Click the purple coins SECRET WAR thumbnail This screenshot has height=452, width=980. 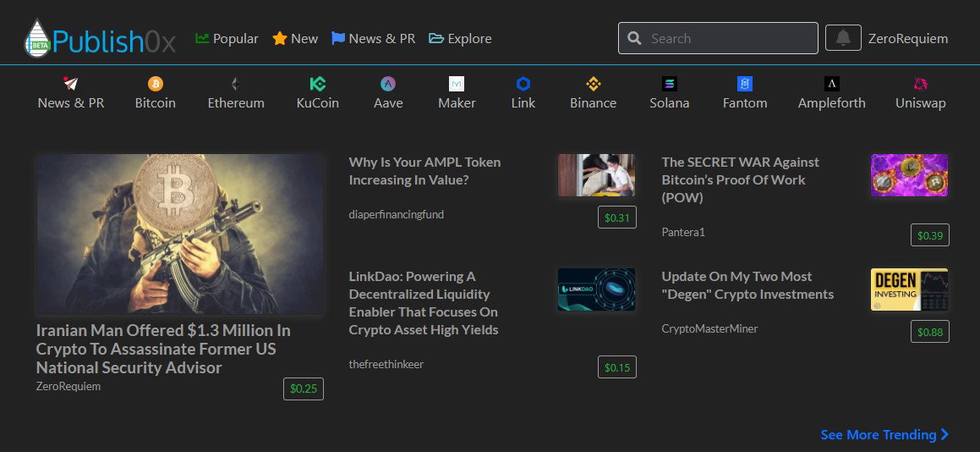[x=909, y=175]
